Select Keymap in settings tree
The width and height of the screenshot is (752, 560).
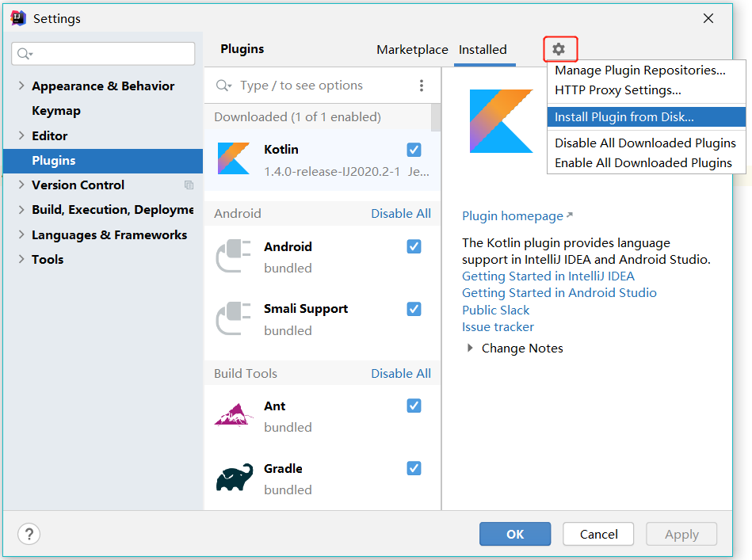[x=56, y=111]
